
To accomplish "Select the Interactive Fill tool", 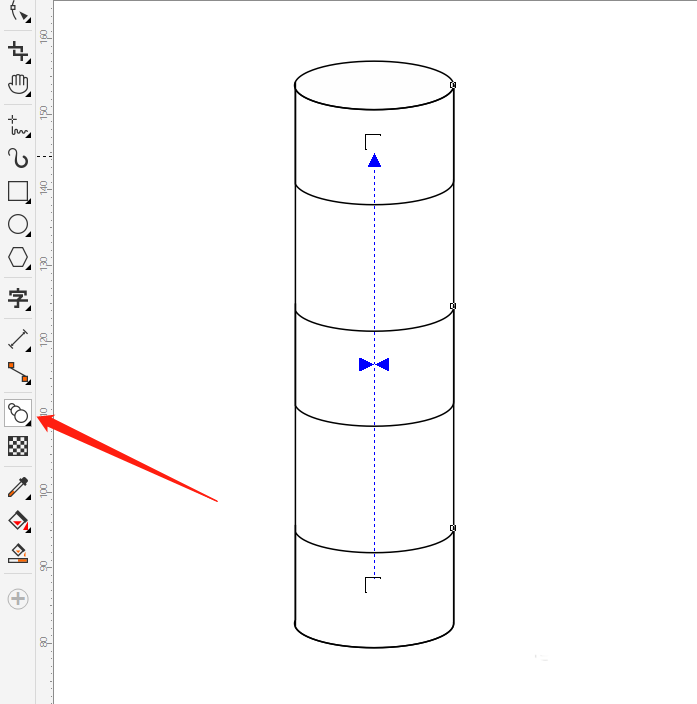I will click(18, 521).
